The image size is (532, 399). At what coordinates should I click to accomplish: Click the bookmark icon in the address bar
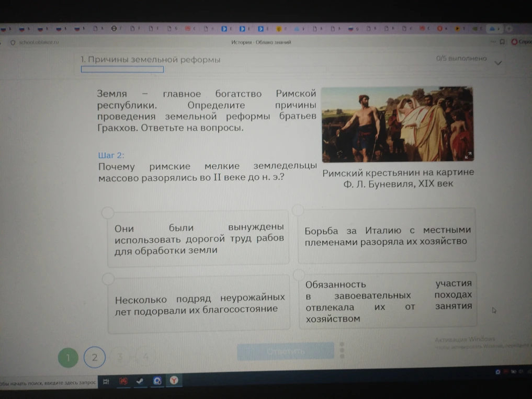502,42
